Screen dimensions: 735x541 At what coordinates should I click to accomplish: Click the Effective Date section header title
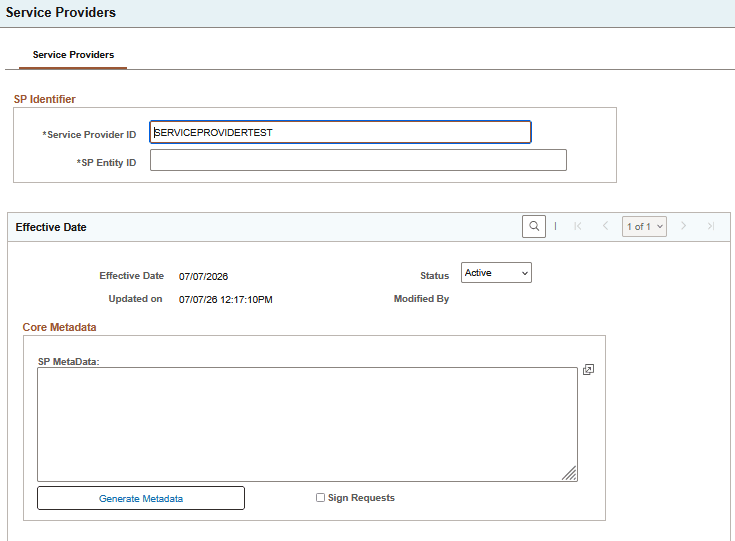click(51, 227)
